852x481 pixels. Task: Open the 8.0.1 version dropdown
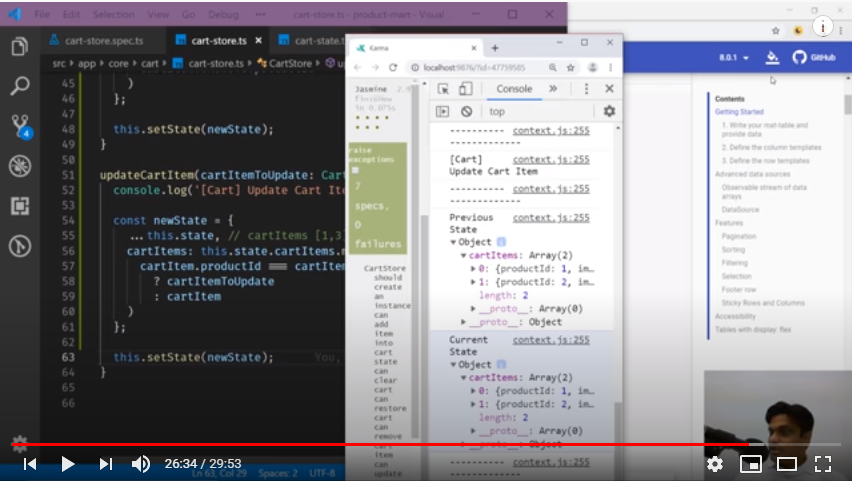(733, 58)
